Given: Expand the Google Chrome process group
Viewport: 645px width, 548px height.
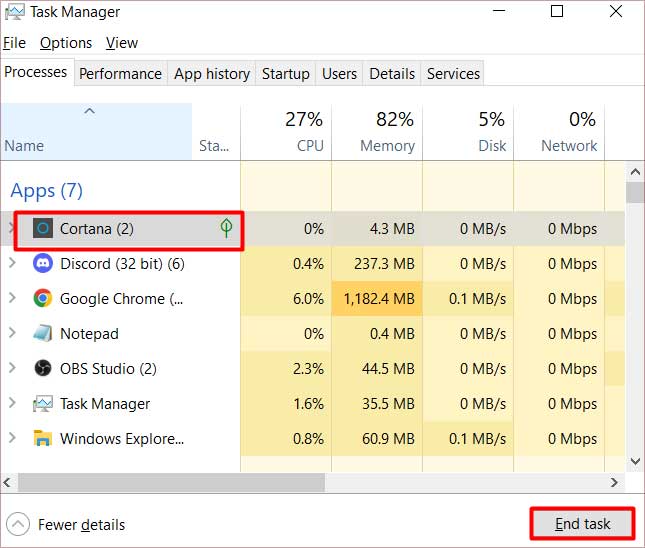Looking at the screenshot, I should [x=12, y=298].
